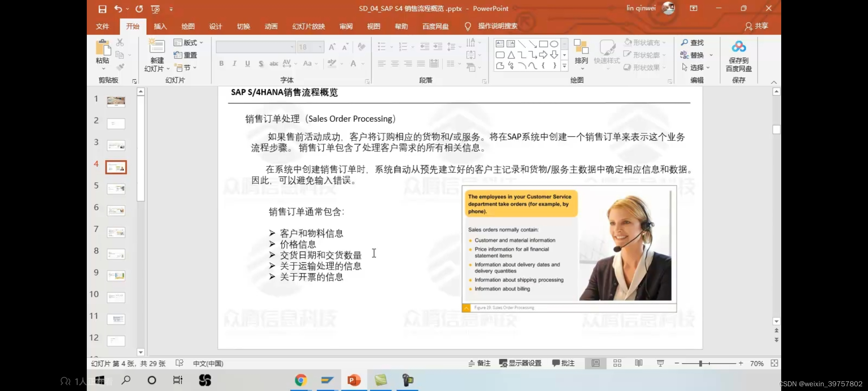Open the File (文件) tab
The image size is (868, 391).
pyautogui.click(x=102, y=26)
